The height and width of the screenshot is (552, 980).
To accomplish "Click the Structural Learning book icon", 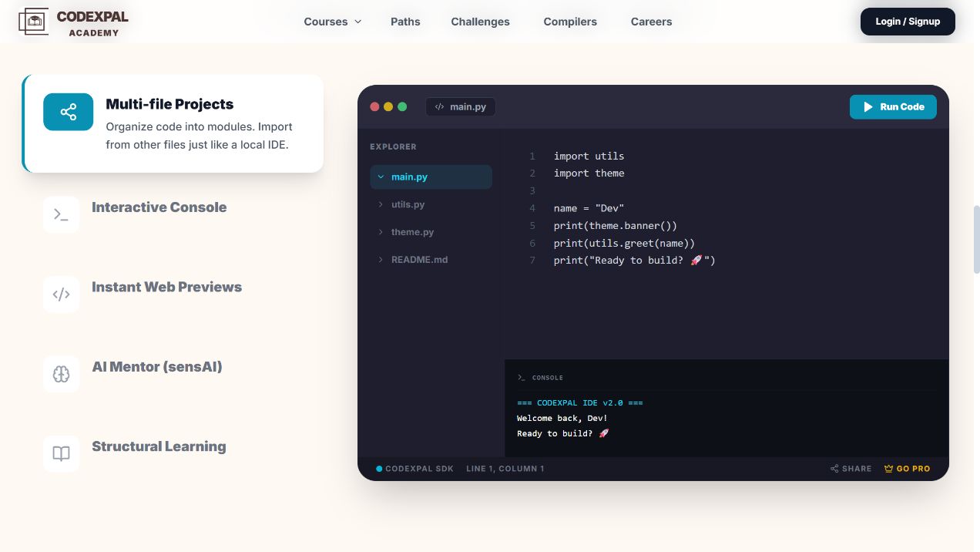I will click(62, 453).
